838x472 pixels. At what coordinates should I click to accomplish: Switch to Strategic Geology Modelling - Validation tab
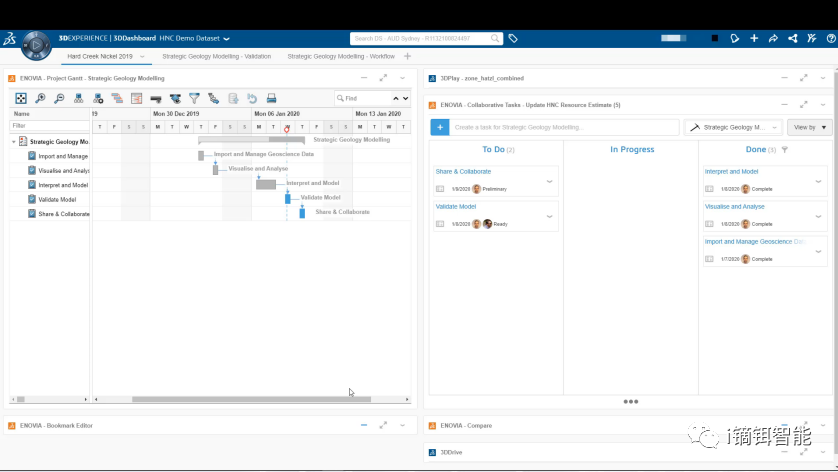tap(216, 56)
